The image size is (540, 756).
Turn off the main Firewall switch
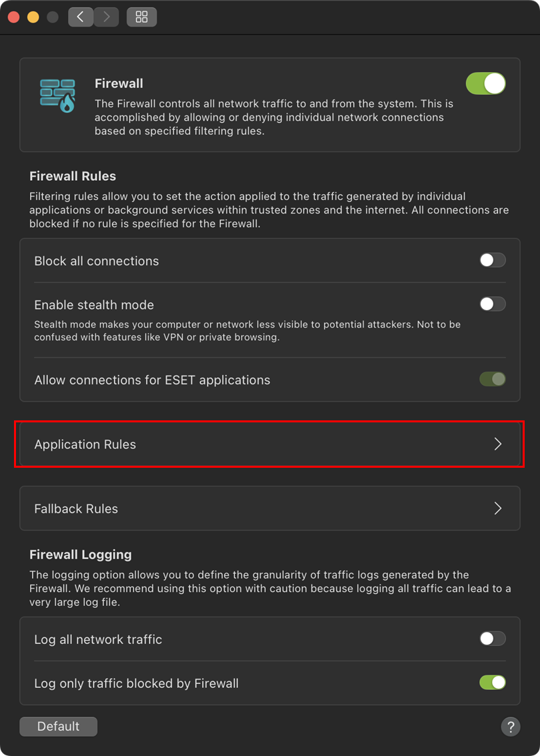tap(485, 83)
